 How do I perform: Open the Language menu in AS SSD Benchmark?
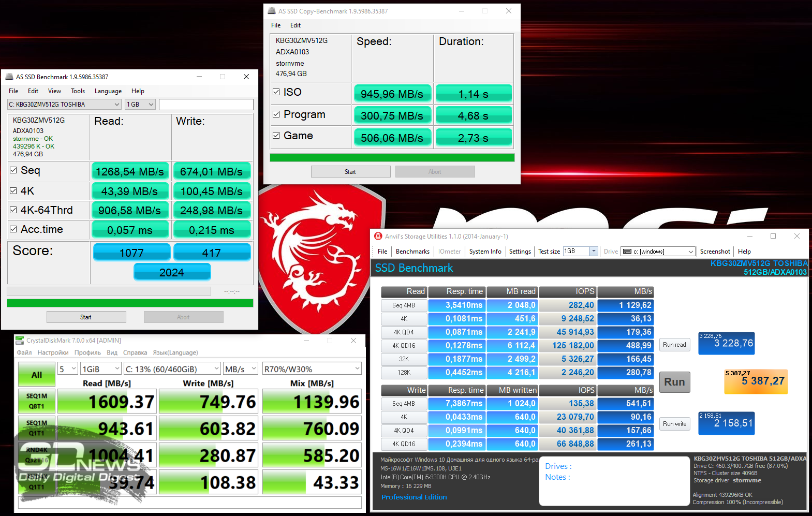108,91
